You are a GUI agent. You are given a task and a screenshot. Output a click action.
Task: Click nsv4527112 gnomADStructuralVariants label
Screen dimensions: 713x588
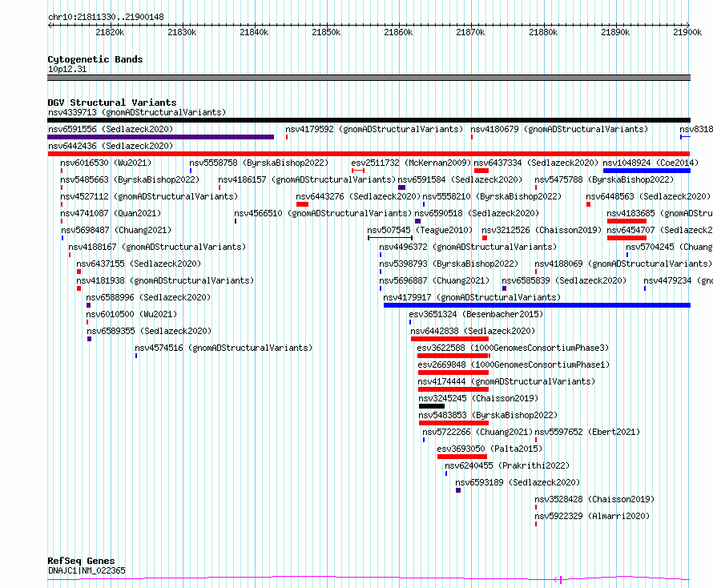click(x=149, y=196)
